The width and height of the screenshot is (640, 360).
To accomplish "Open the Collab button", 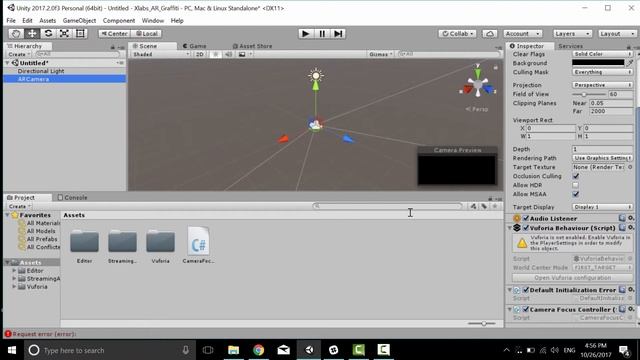I will [457, 33].
